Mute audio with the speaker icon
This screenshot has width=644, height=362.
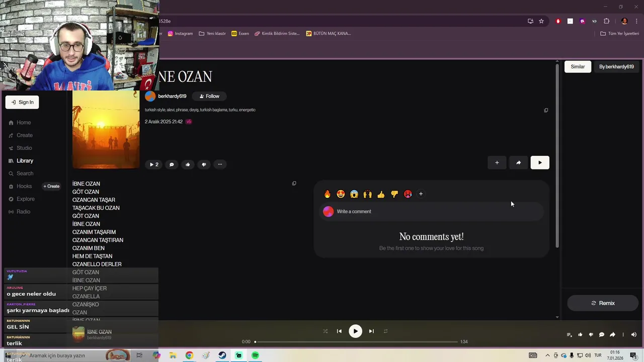pos(633,335)
